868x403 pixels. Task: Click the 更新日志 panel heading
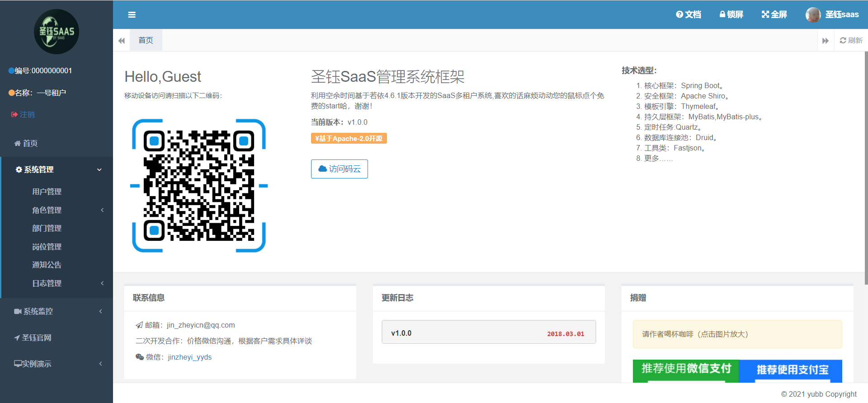pos(397,298)
